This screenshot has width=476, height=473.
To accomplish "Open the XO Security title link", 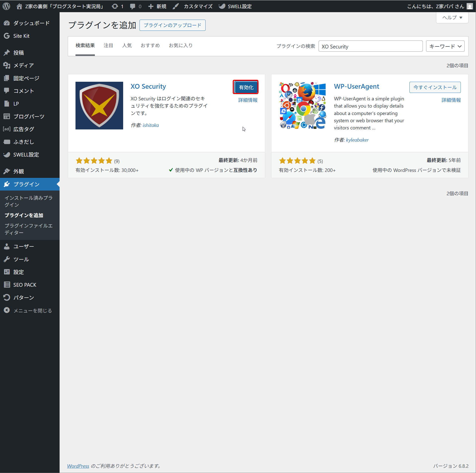I will click(148, 86).
